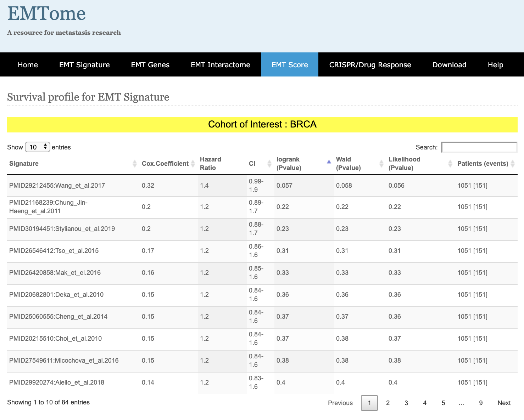This screenshot has height=420, width=524.
Task: Sort by Patients (events) column arrows
Action: [513, 164]
